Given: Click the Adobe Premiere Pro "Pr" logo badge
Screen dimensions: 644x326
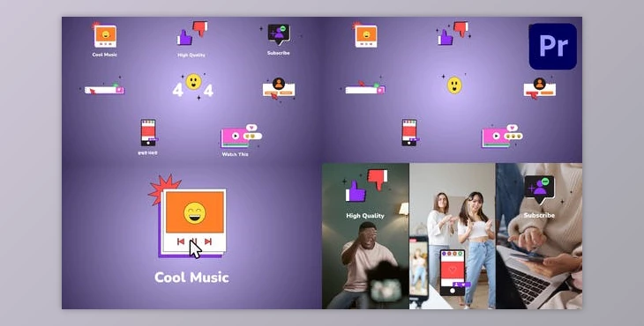Looking at the screenshot, I should click(x=553, y=47).
